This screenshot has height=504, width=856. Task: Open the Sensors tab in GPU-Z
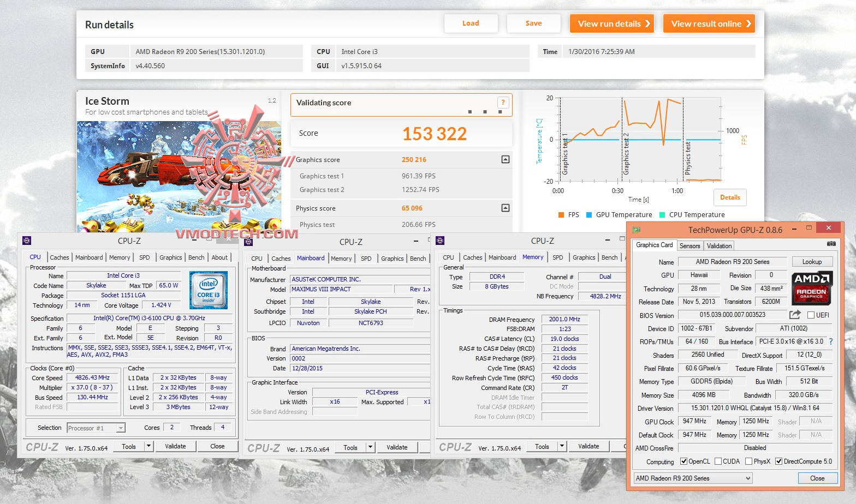(689, 246)
